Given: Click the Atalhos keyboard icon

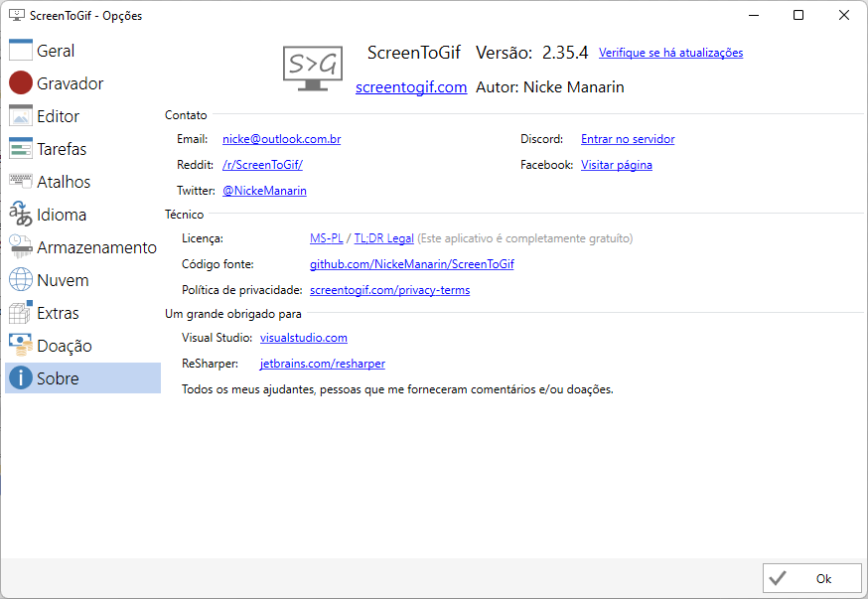Looking at the screenshot, I should [x=21, y=181].
